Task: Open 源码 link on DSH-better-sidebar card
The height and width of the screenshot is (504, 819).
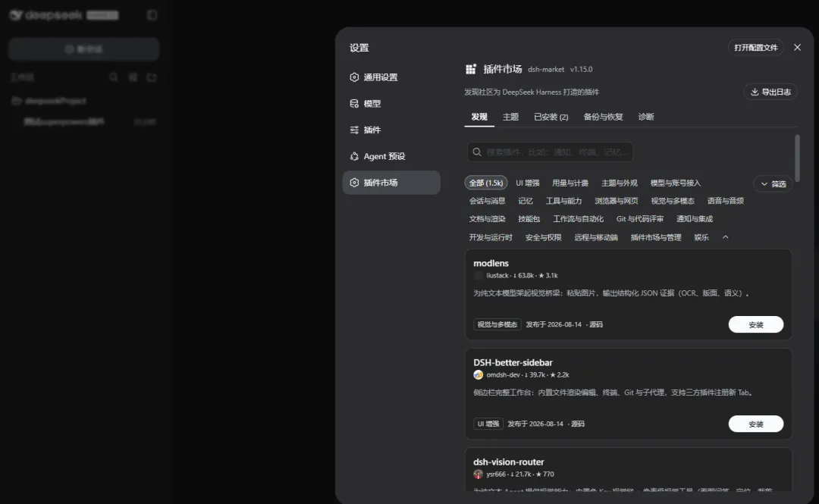Action: click(578, 424)
